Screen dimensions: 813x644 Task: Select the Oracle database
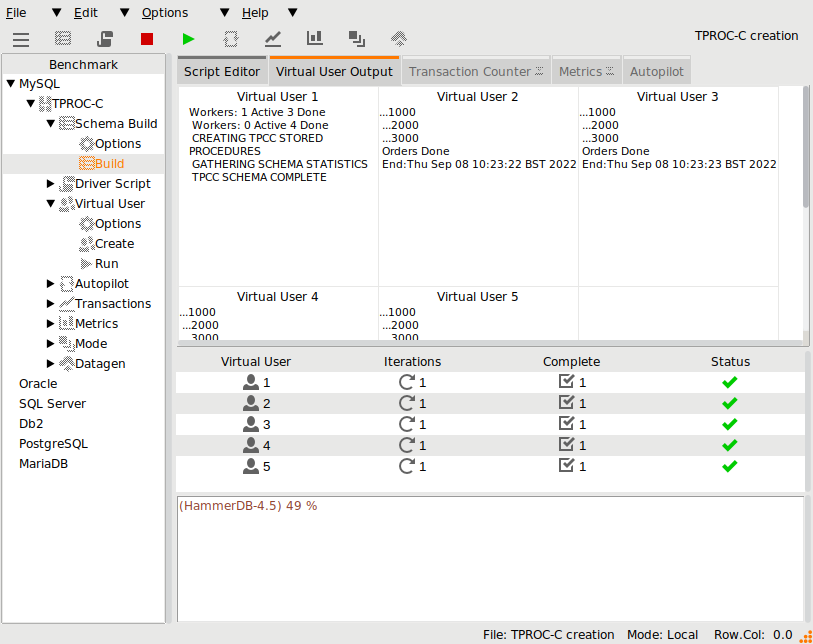pyautogui.click(x=38, y=384)
